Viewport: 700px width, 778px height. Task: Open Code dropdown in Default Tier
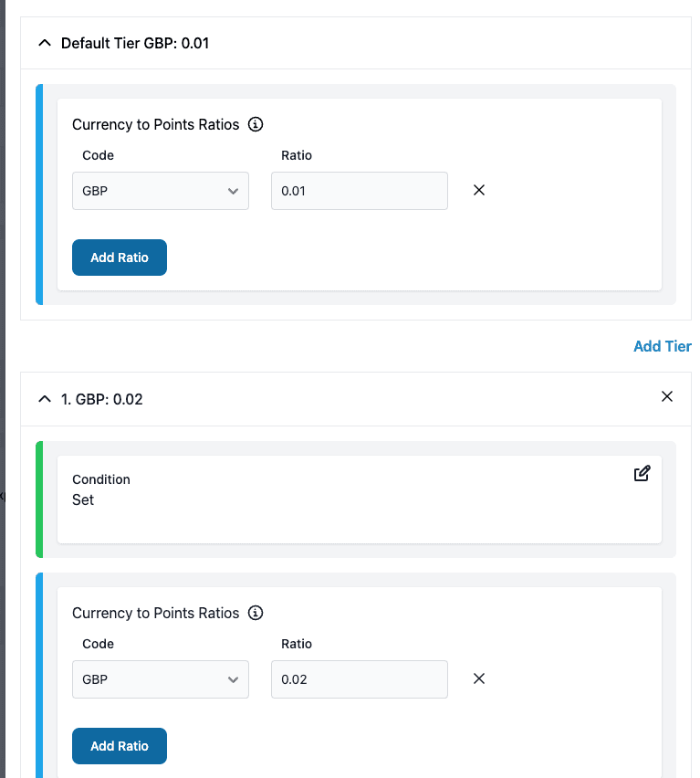click(x=161, y=191)
